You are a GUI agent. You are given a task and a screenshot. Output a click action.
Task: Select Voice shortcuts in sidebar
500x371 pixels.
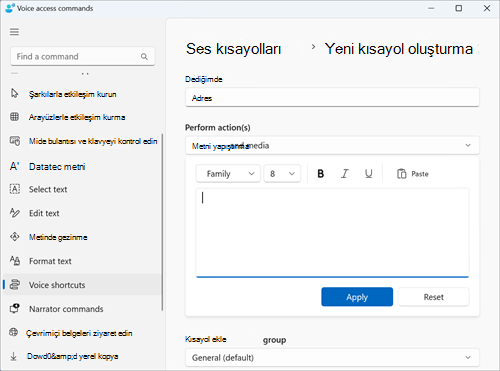[x=82, y=285]
